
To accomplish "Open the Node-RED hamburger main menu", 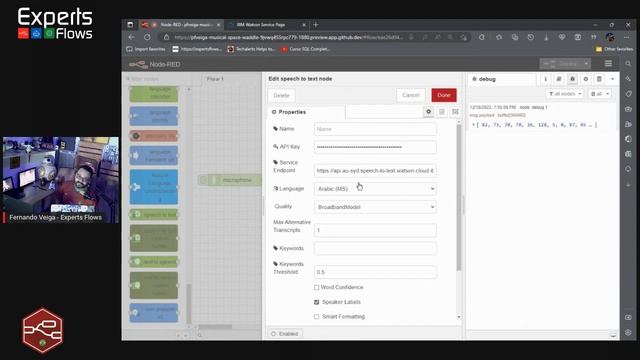I will pos(608,64).
